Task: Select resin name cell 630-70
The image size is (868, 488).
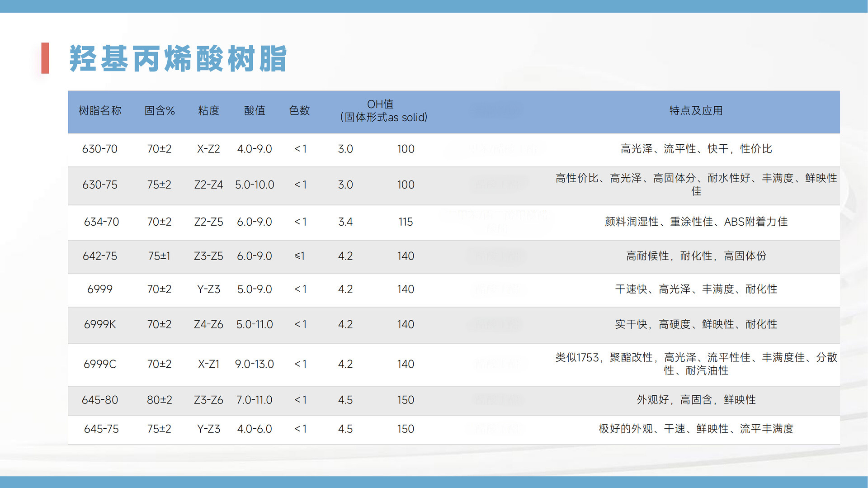Action: 99,149
